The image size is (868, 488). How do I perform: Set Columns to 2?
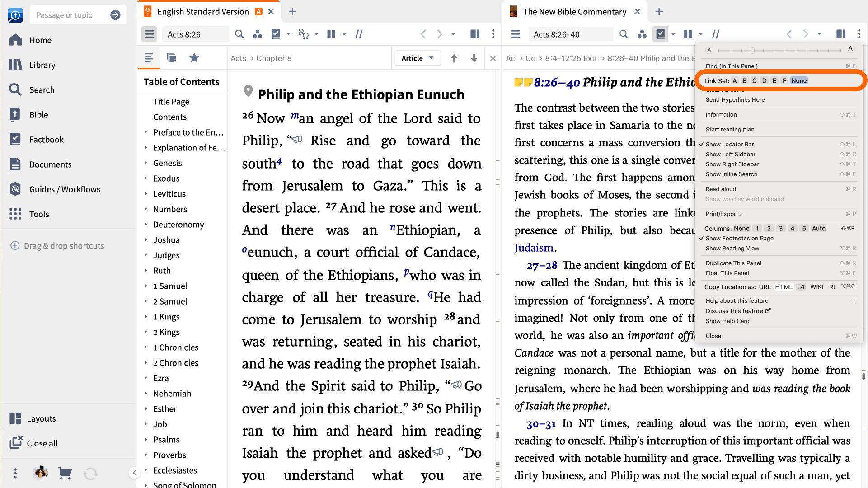click(769, 229)
